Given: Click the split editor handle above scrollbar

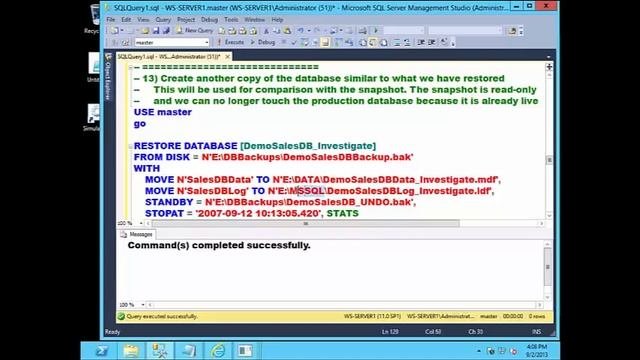Looking at the screenshot, I should [549, 67].
